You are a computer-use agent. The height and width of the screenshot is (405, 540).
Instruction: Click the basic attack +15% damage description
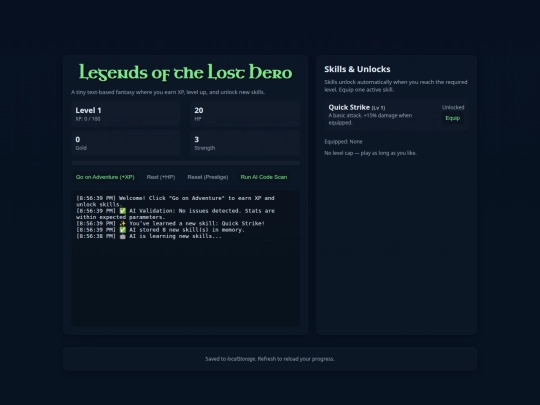pos(370,119)
